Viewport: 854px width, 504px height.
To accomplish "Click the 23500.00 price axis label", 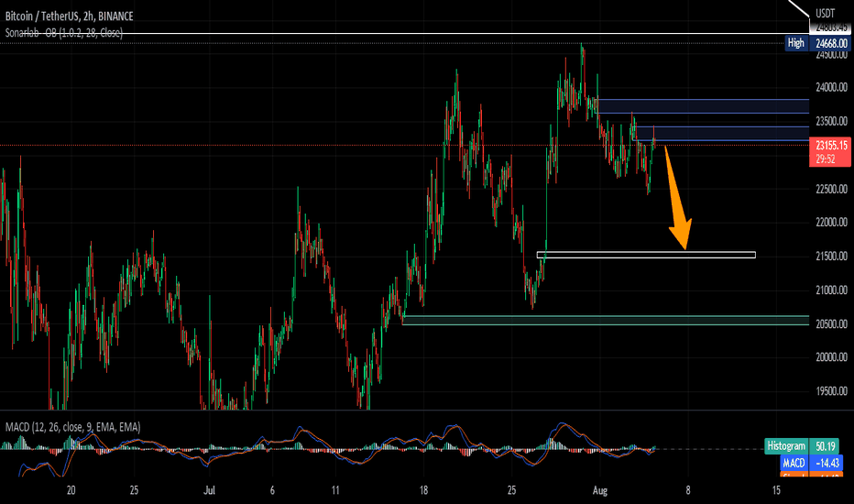I will (x=831, y=121).
